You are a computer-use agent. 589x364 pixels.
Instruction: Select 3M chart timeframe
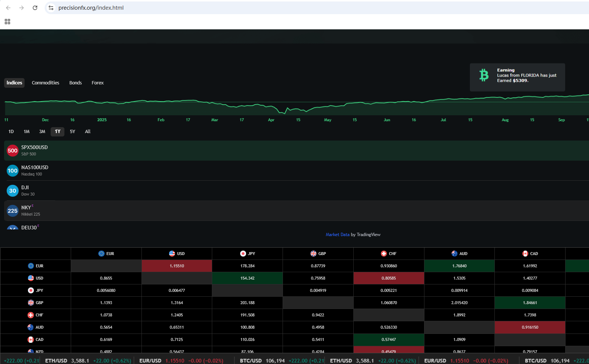[x=42, y=132]
